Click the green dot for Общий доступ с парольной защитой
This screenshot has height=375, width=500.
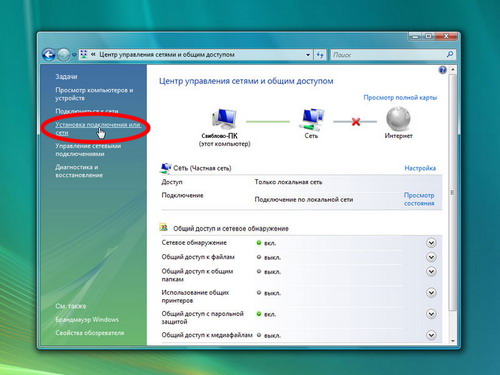[259, 314]
